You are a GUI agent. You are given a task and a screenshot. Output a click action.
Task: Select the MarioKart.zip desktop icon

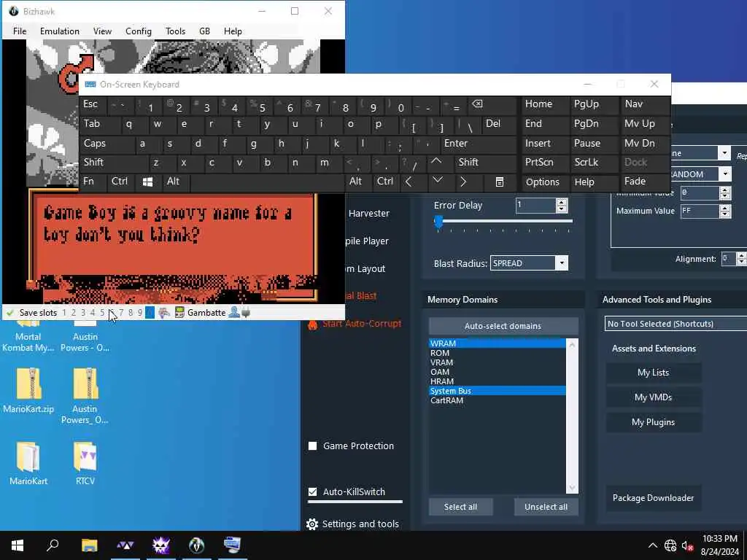(x=28, y=391)
